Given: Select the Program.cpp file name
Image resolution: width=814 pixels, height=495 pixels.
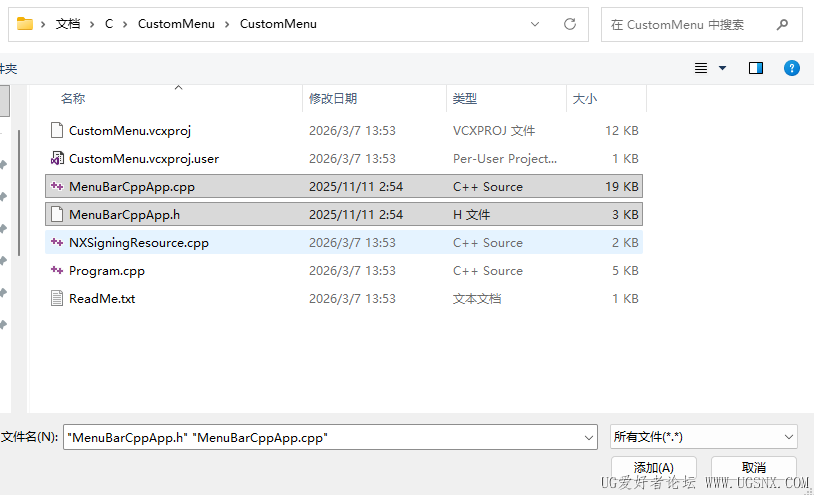Looking at the screenshot, I should coord(107,271).
